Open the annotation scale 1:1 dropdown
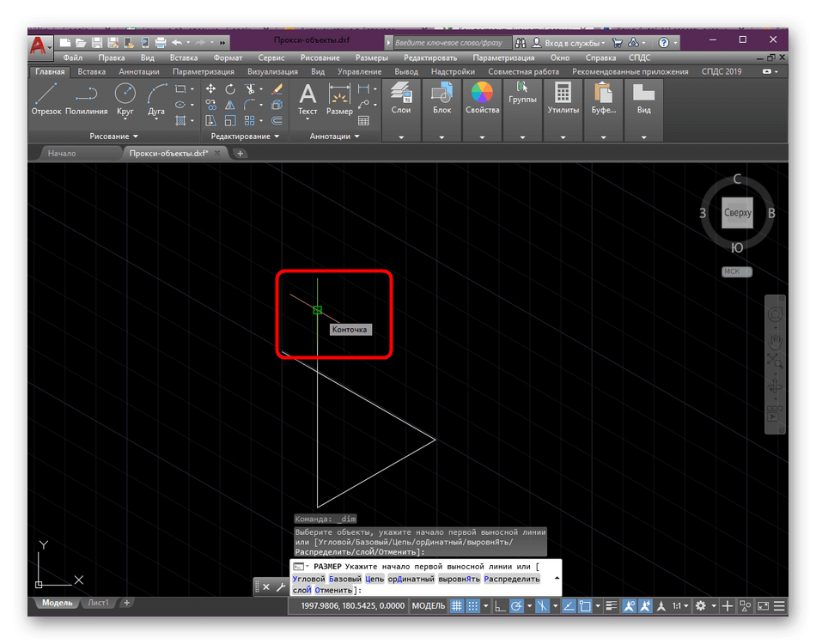This screenshot has height=644, width=816. 680,606
